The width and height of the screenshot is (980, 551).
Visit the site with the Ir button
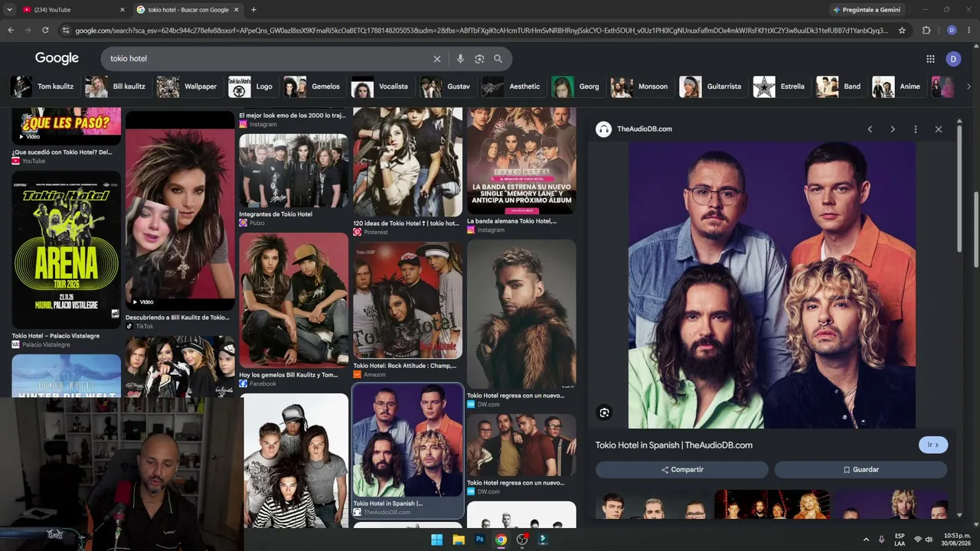click(x=933, y=445)
